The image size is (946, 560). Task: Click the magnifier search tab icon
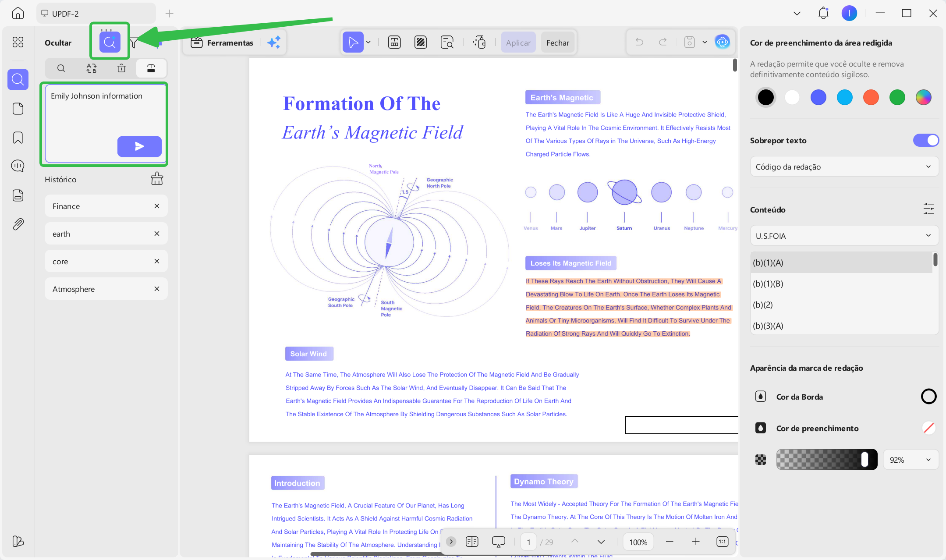pos(61,68)
